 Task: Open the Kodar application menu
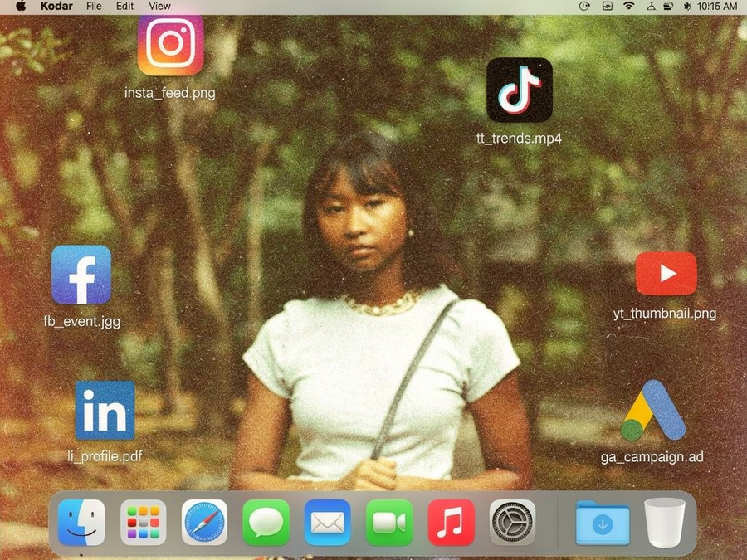click(x=56, y=6)
